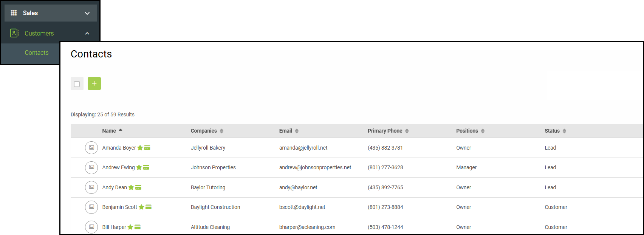
Task: Open the Contacts sidebar menu item
Action: [x=37, y=53]
